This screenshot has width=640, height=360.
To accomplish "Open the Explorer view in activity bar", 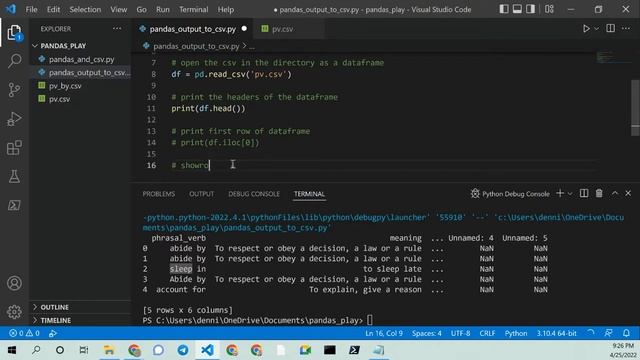I will (14, 33).
